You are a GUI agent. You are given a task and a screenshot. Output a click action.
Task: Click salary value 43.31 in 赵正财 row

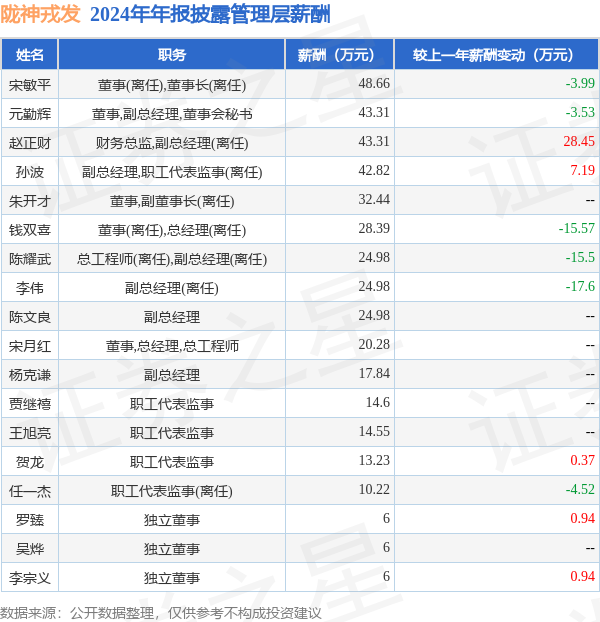click(x=374, y=141)
